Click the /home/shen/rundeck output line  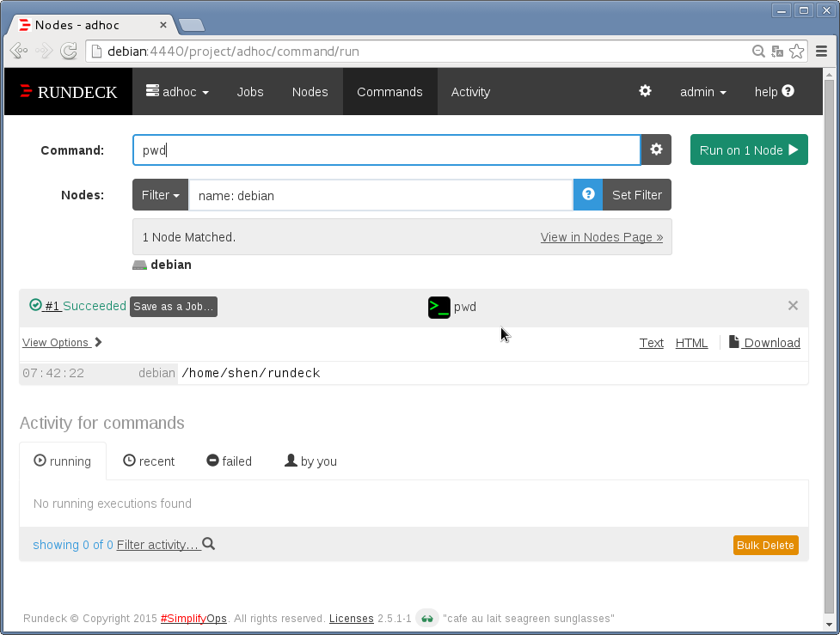(x=251, y=373)
